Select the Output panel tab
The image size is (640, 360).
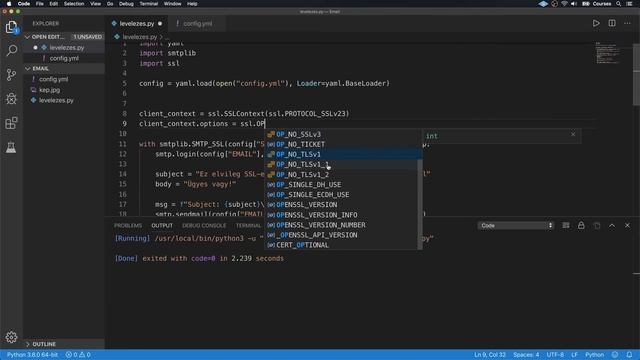[162, 225]
